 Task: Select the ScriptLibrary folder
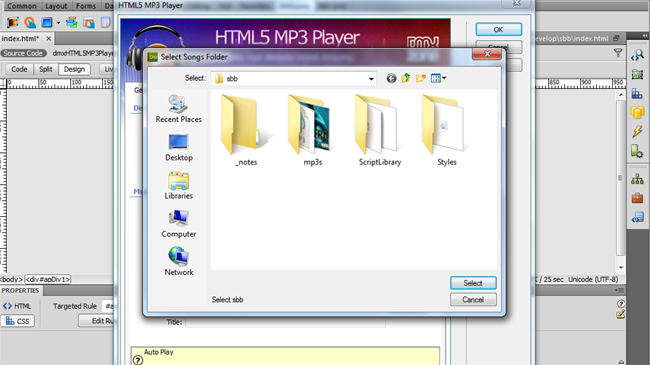(380, 130)
